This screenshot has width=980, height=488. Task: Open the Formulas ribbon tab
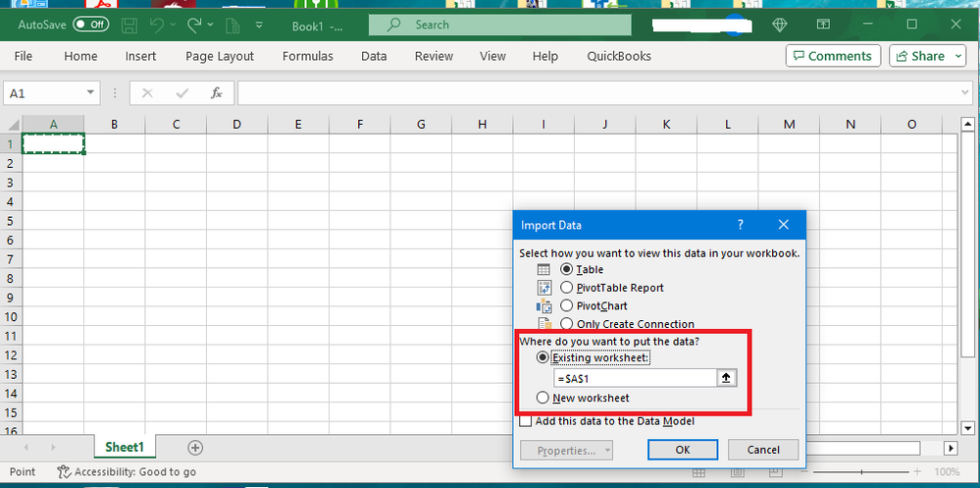pyautogui.click(x=307, y=56)
